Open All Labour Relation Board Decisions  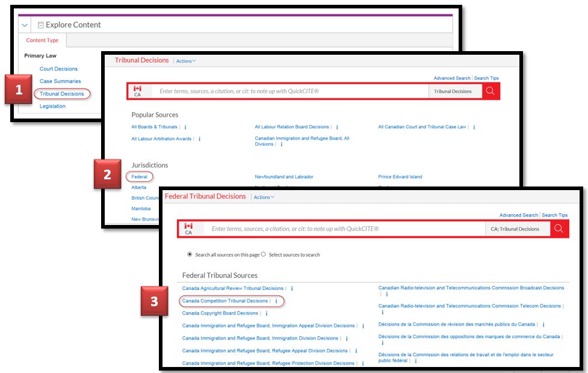tap(292, 127)
